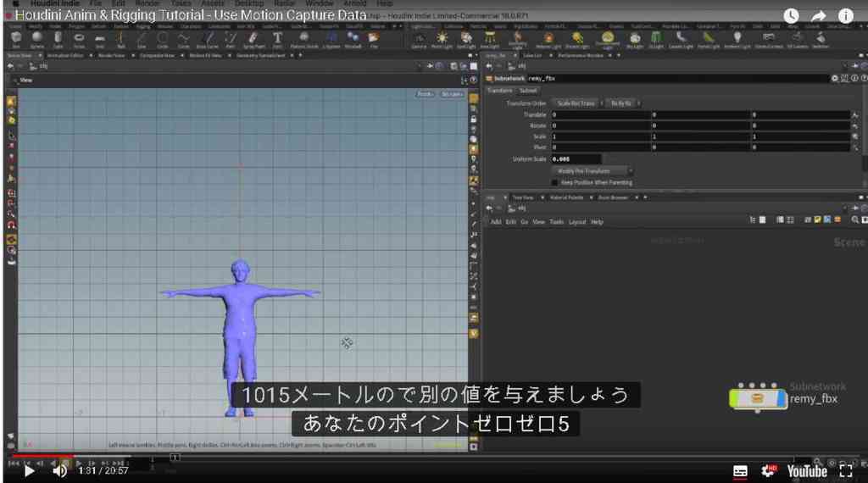Open the Subnet tab in parameters

pos(528,91)
